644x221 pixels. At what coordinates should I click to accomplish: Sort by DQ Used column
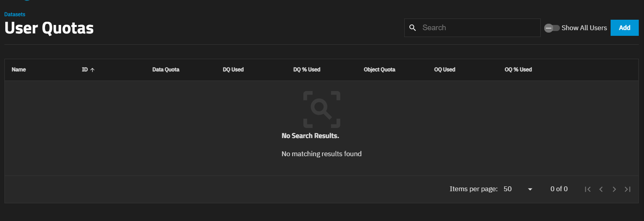click(x=233, y=70)
